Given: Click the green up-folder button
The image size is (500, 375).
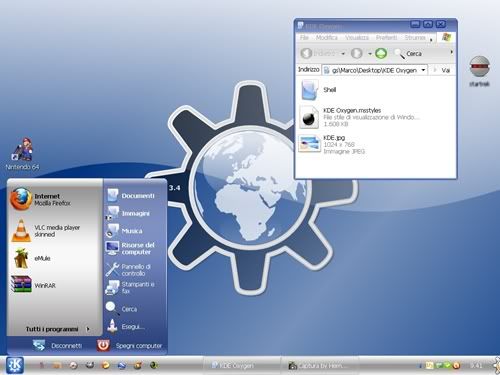Looking at the screenshot, I should coord(381,53).
